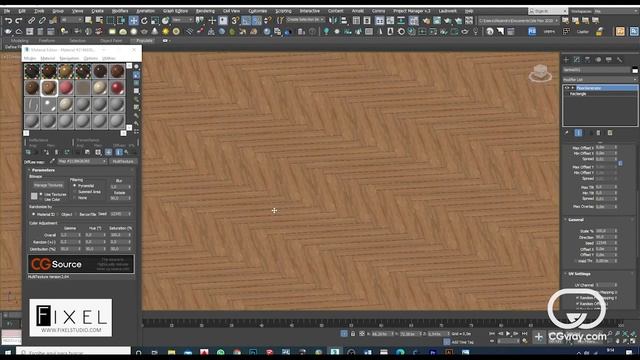Click the object name field in command panel
Image resolution: width=640 pixels, height=360 pixels.
pos(597,70)
